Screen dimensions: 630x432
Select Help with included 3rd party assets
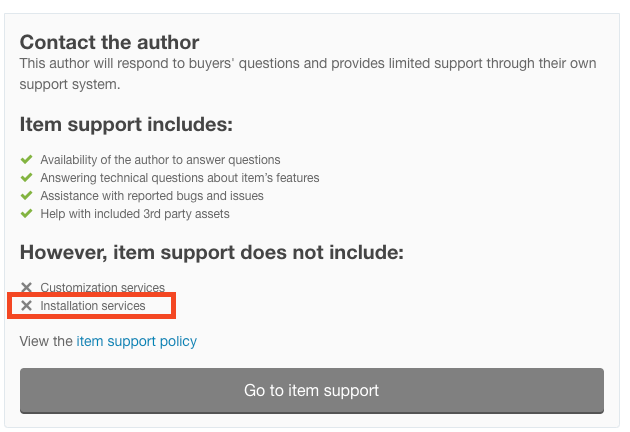pos(135,214)
